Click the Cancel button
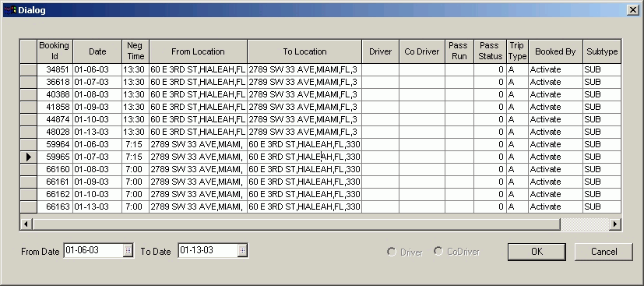The image size is (644, 286). pyautogui.click(x=604, y=252)
